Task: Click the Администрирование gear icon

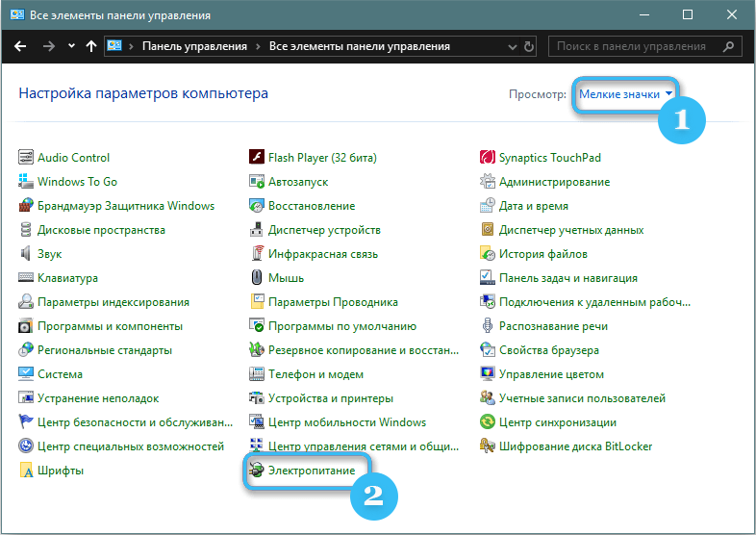Action: coord(488,182)
